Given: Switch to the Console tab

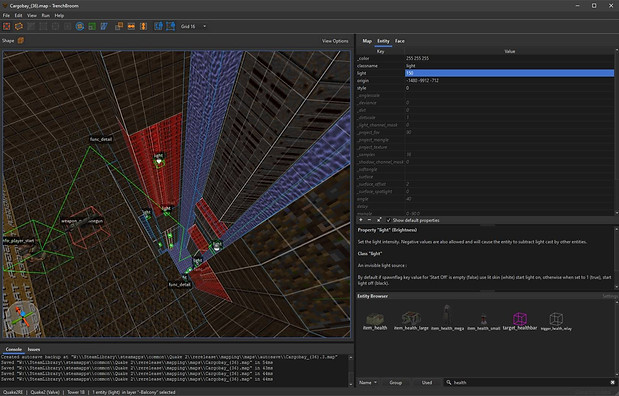Looking at the screenshot, I should [x=13, y=349].
